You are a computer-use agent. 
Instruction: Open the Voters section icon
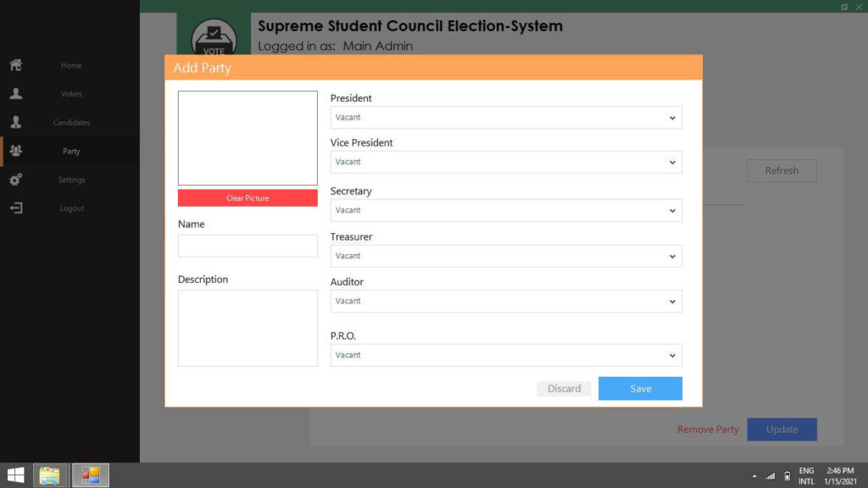point(15,93)
